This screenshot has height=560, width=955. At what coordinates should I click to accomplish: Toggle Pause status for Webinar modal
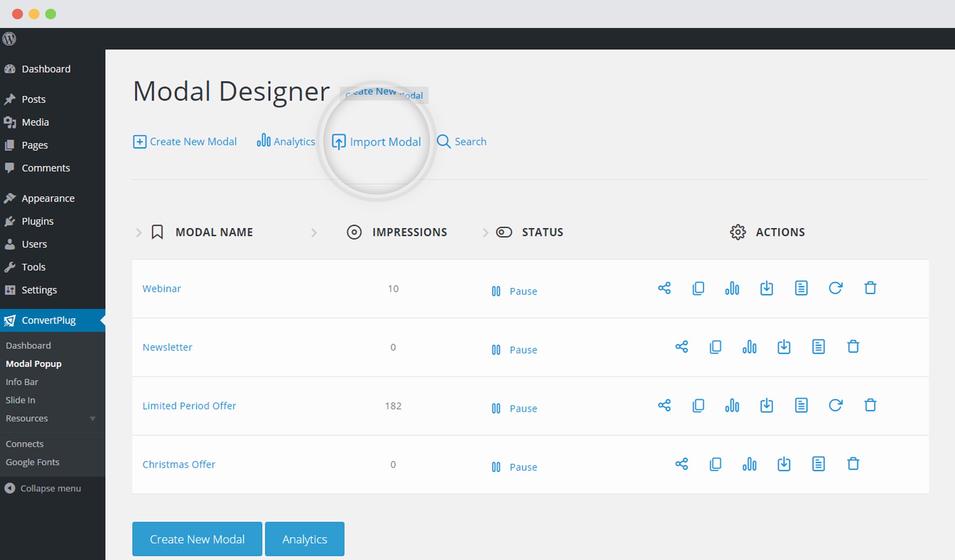coord(514,290)
